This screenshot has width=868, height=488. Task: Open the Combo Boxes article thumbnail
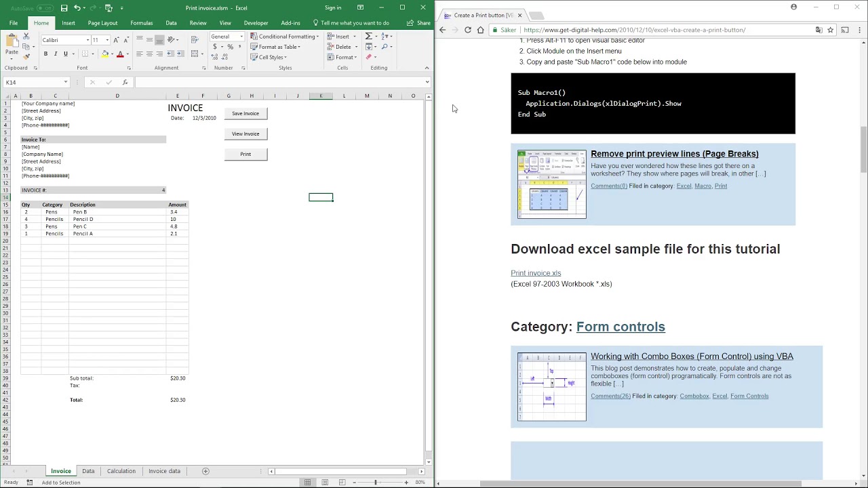[552, 387]
